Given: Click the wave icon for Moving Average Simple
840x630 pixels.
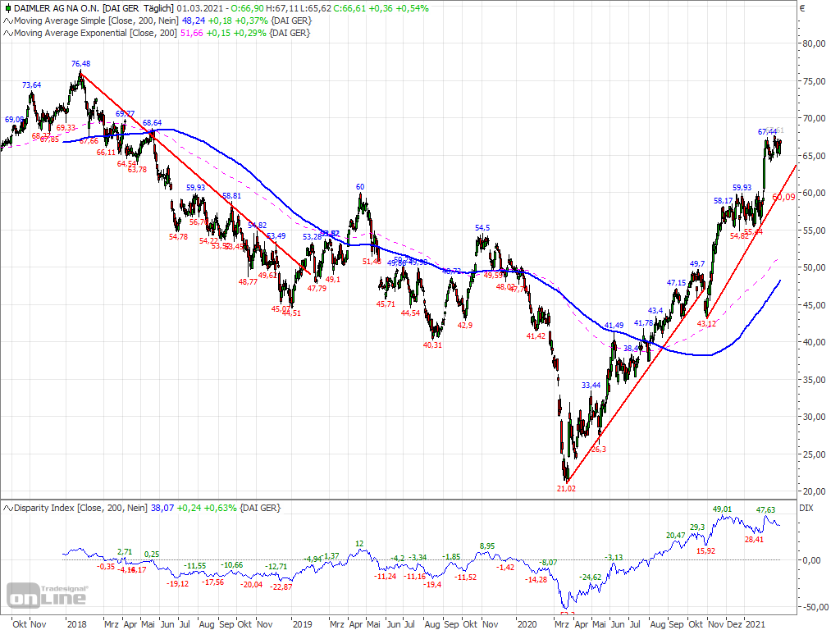Looking at the screenshot, I should 8,21.
